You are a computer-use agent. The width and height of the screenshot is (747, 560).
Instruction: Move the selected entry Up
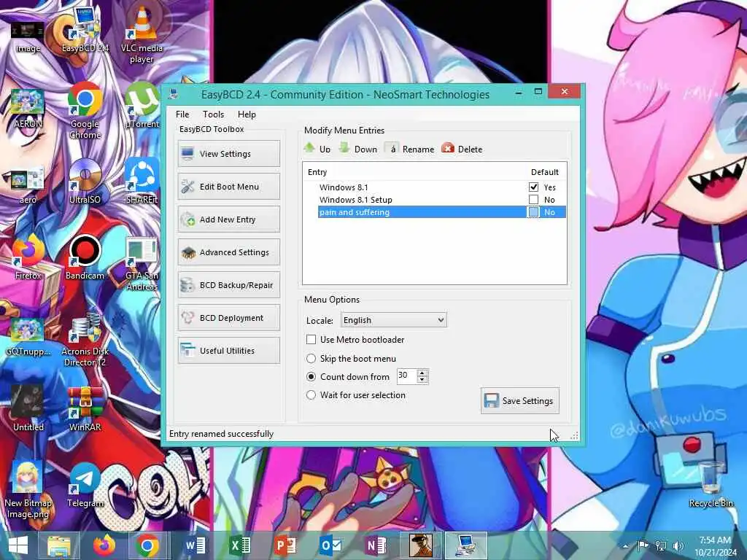317,149
